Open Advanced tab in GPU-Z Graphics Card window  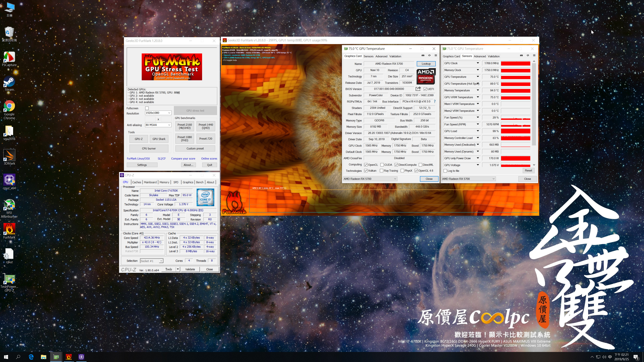tap(381, 56)
